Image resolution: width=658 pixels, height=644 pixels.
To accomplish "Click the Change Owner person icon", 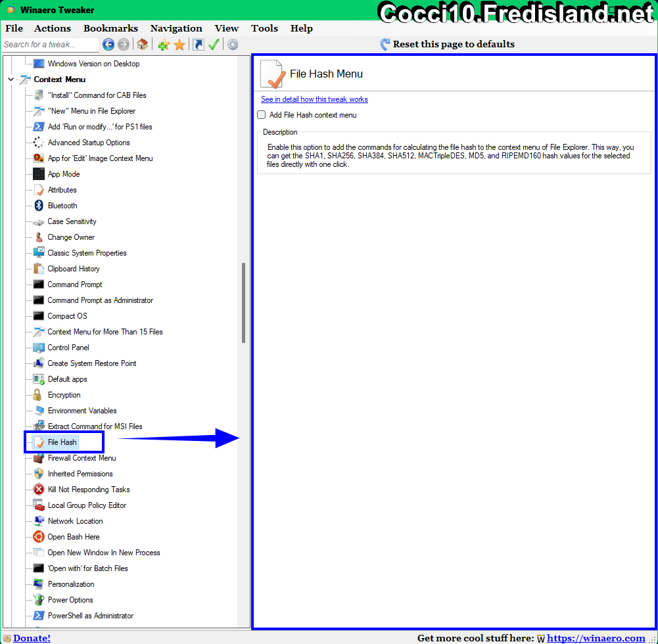I will point(39,237).
